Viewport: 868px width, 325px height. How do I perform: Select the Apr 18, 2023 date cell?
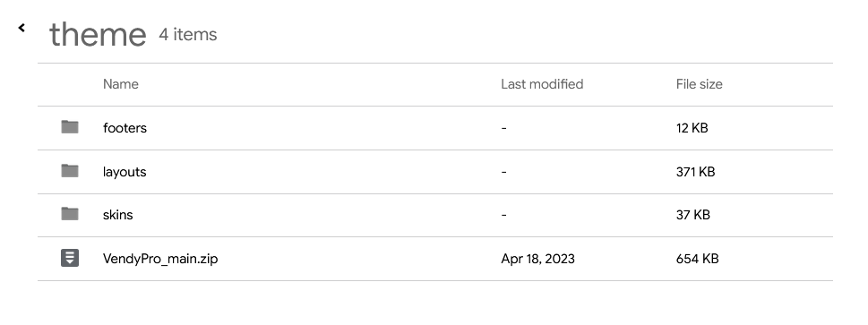coord(538,259)
